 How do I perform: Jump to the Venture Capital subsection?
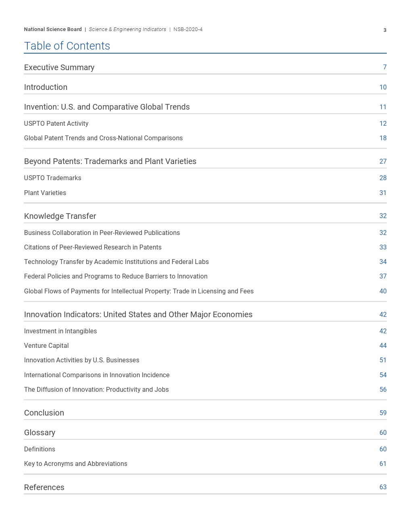46,345
